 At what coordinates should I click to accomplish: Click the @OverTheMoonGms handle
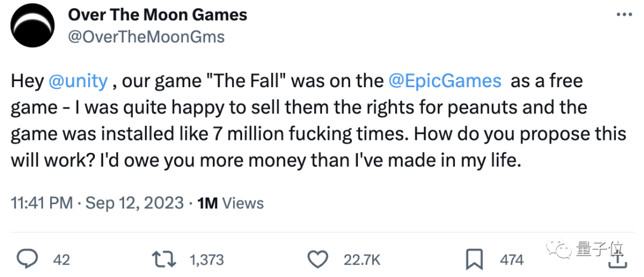click(x=146, y=37)
